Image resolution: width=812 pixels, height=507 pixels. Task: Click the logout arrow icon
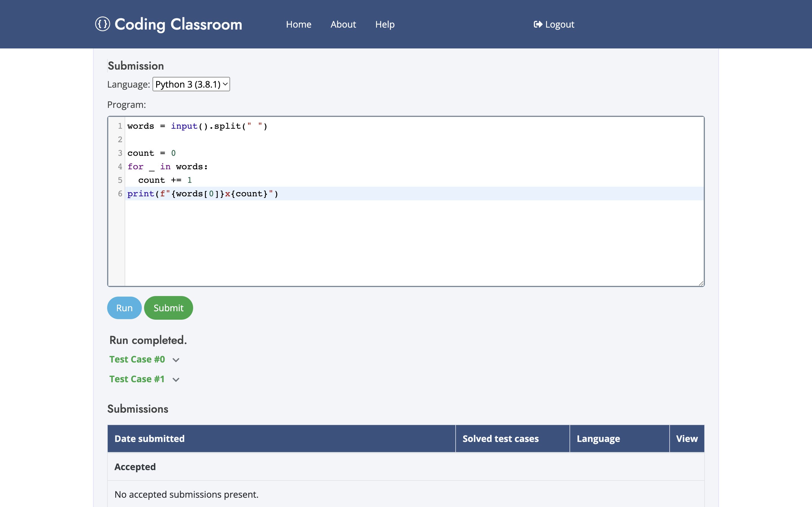point(538,24)
